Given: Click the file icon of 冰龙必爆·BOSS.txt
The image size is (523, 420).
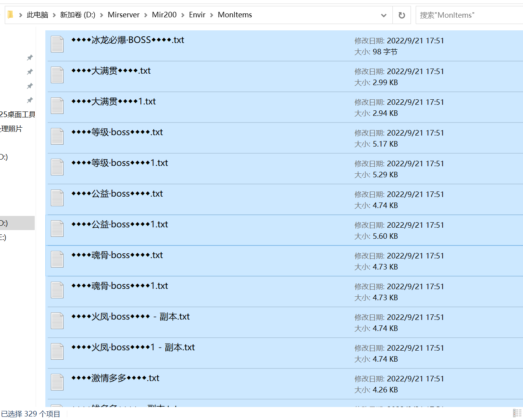Looking at the screenshot, I should click(x=57, y=44).
